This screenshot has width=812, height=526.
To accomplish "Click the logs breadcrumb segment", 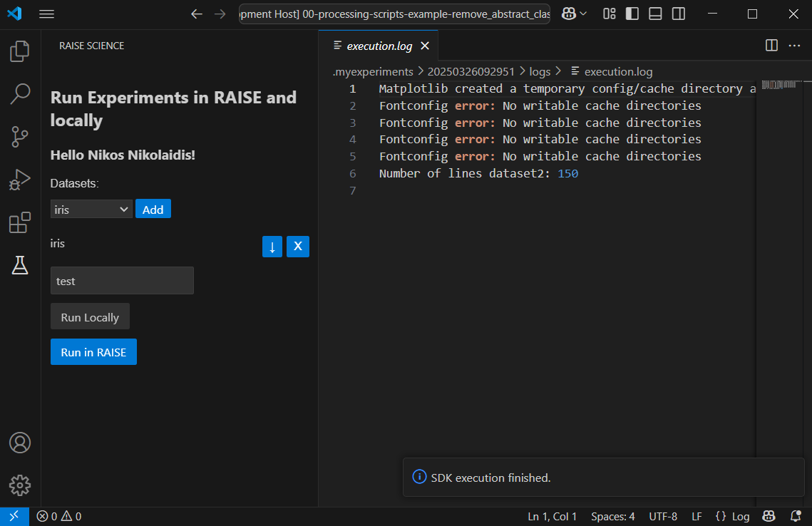I will tap(540, 71).
